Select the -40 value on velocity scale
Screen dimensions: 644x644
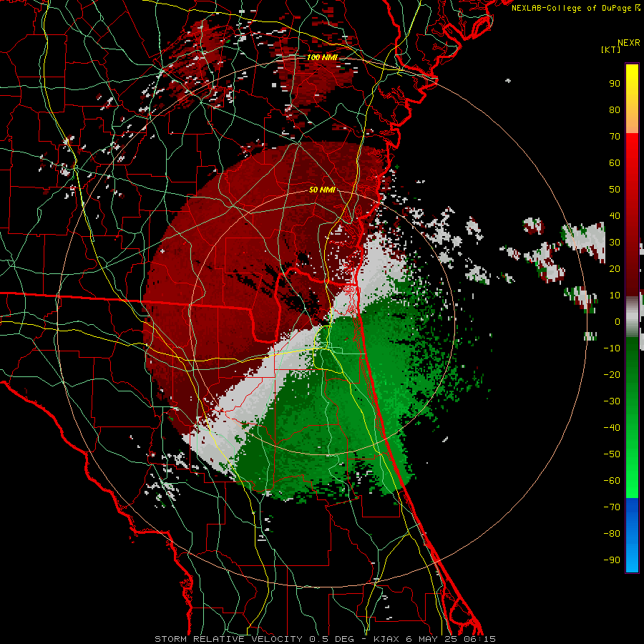612,428
